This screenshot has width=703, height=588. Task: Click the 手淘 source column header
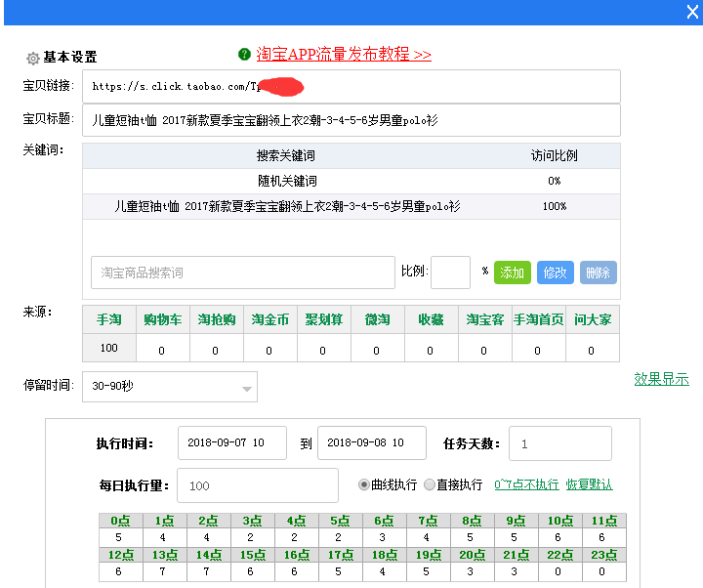click(108, 320)
